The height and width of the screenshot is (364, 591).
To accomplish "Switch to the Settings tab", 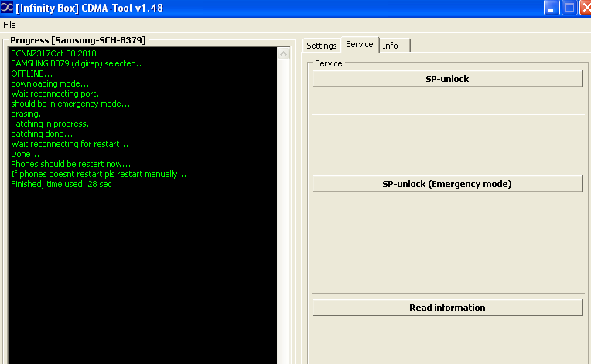I will 322,46.
